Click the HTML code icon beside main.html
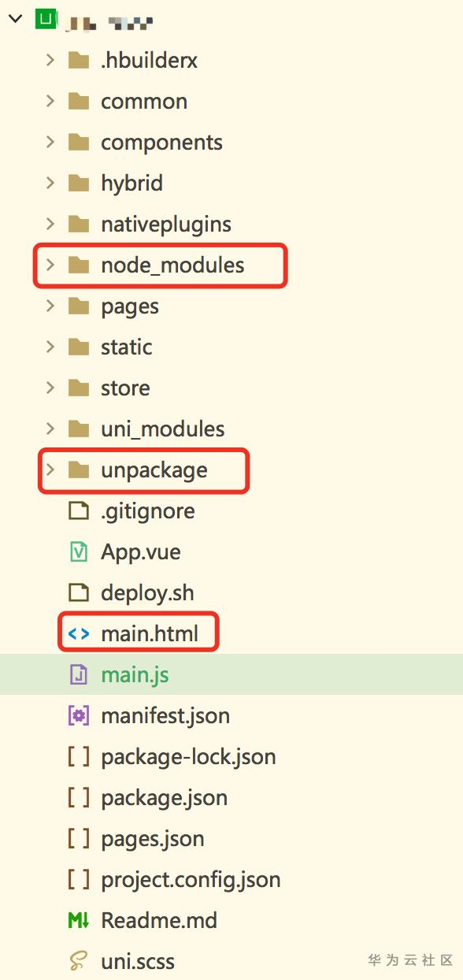 79,634
